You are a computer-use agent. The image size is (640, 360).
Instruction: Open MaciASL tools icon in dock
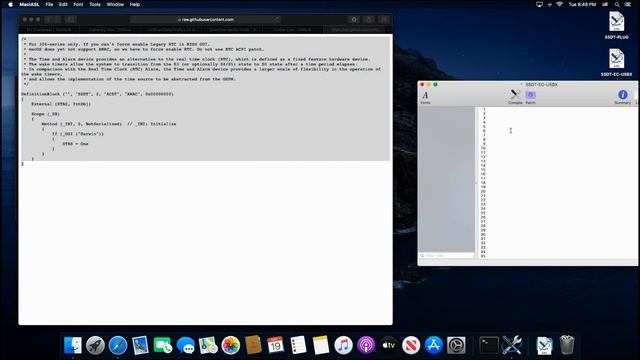(x=511, y=345)
